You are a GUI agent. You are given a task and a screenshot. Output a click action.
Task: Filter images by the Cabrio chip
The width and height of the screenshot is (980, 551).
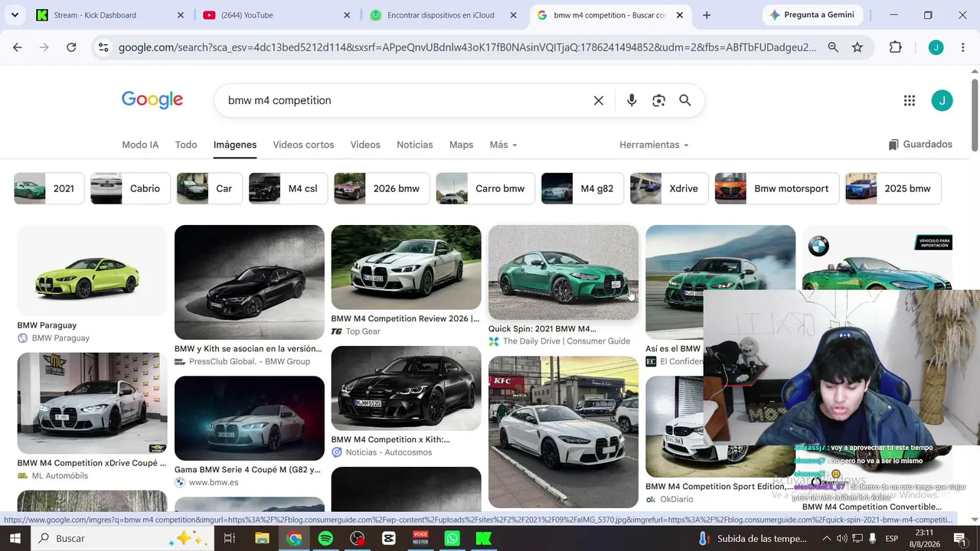pos(130,188)
